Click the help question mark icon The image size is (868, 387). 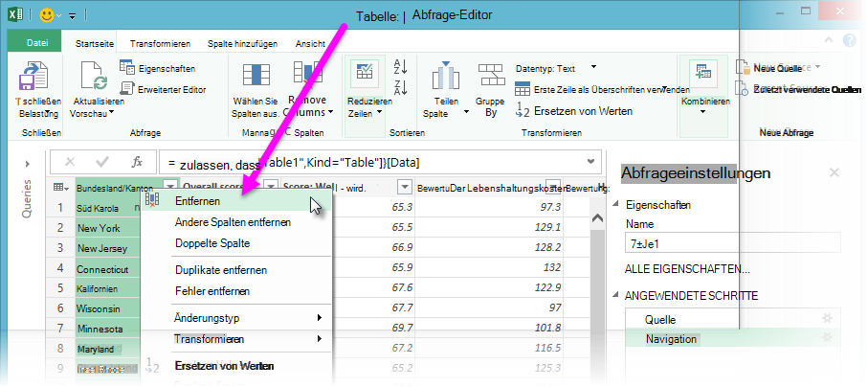pos(850,40)
